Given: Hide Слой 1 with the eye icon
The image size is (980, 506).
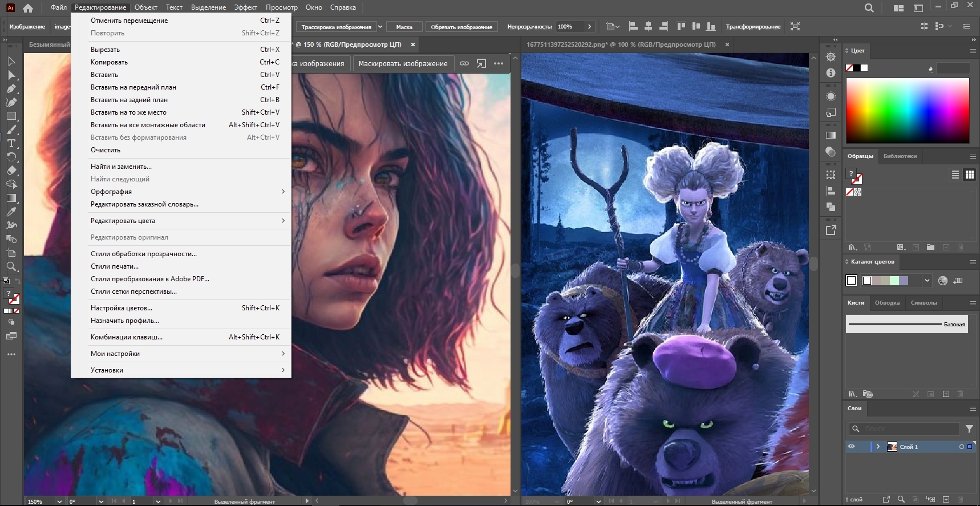Looking at the screenshot, I should [851, 447].
